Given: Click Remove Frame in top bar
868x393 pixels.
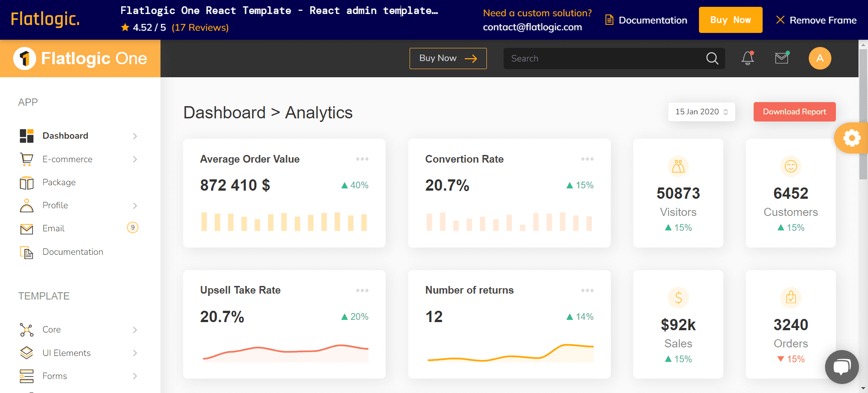Looking at the screenshot, I should coord(816,20).
